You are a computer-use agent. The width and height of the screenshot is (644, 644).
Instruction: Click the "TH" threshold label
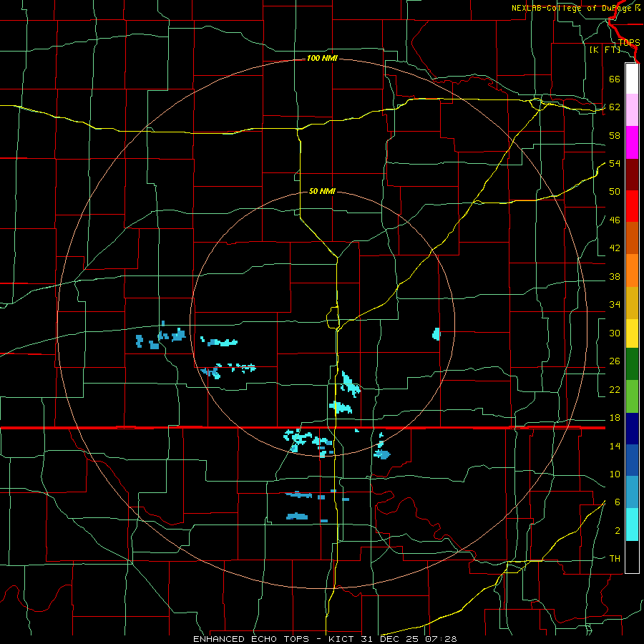pos(615,559)
